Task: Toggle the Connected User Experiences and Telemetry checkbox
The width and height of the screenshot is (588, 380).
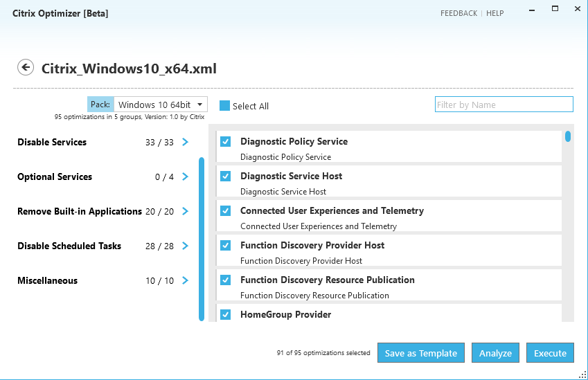Action: tap(225, 210)
